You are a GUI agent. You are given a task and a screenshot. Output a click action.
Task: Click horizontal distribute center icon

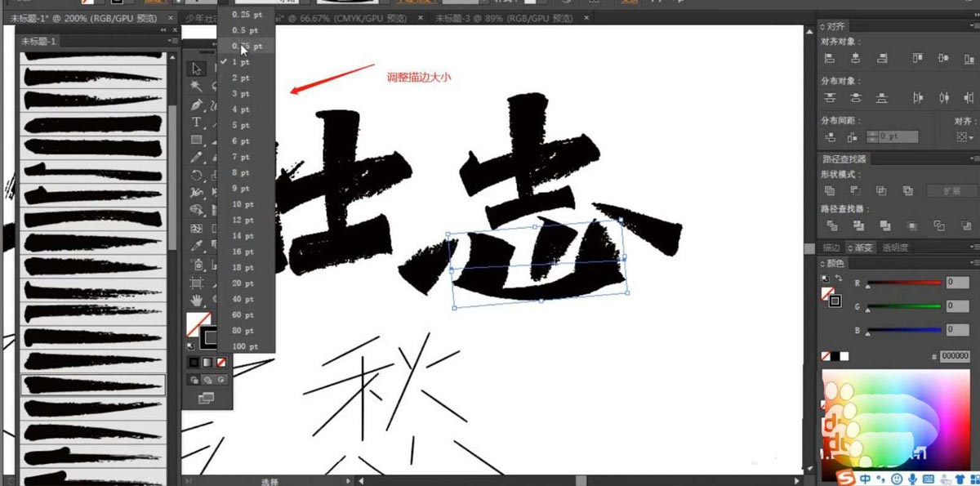coord(944,98)
